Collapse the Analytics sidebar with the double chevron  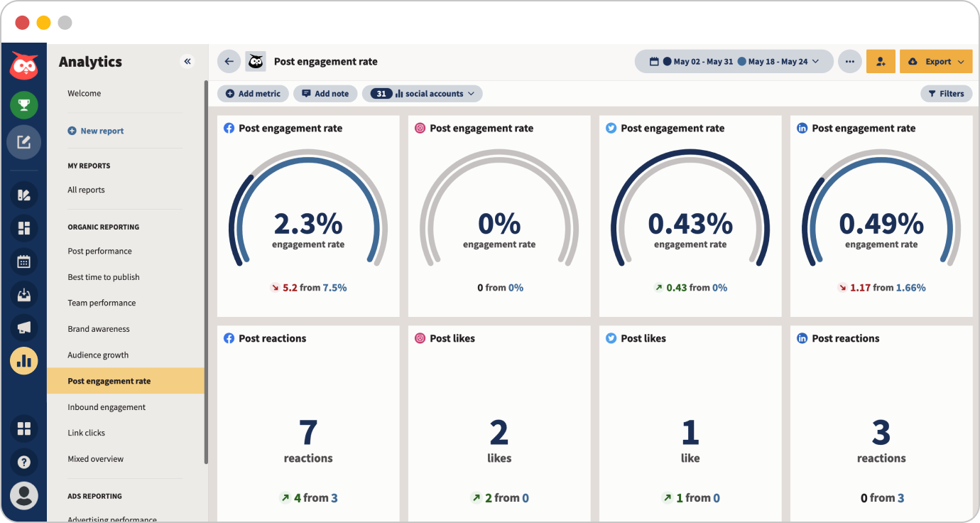coord(187,61)
